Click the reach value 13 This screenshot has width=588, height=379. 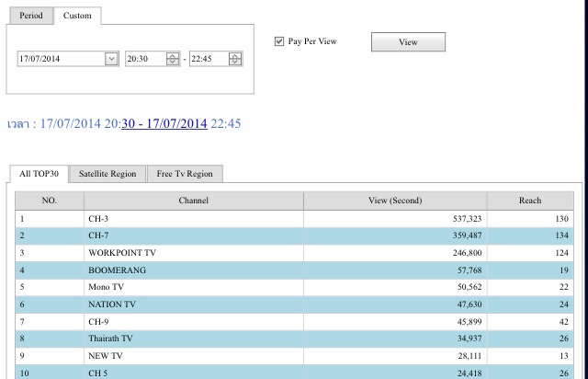click(564, 356)
